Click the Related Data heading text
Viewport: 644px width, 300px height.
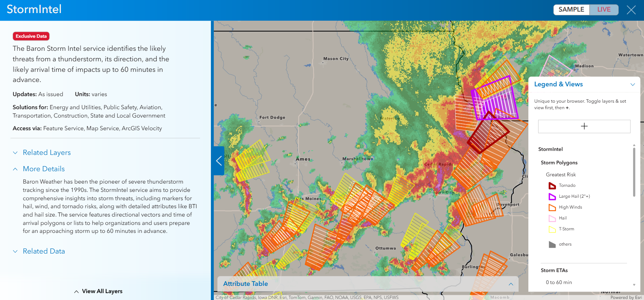pos(44,251)
